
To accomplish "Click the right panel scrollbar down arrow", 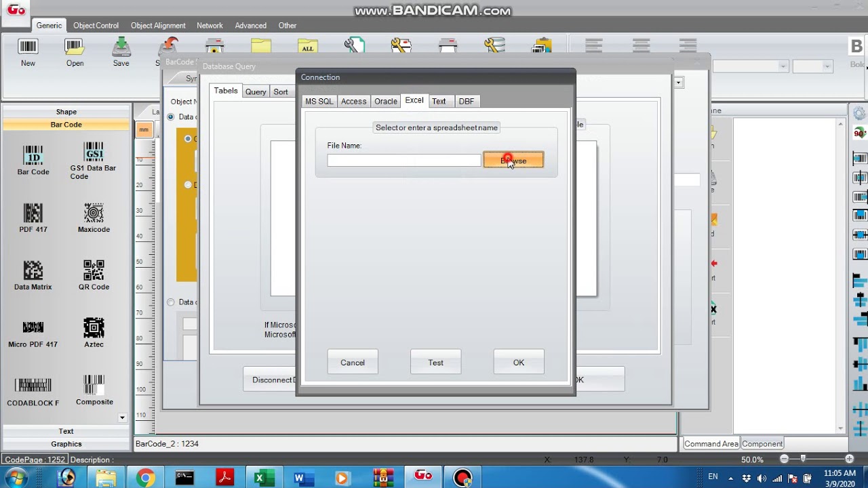I will coord(841,428).
